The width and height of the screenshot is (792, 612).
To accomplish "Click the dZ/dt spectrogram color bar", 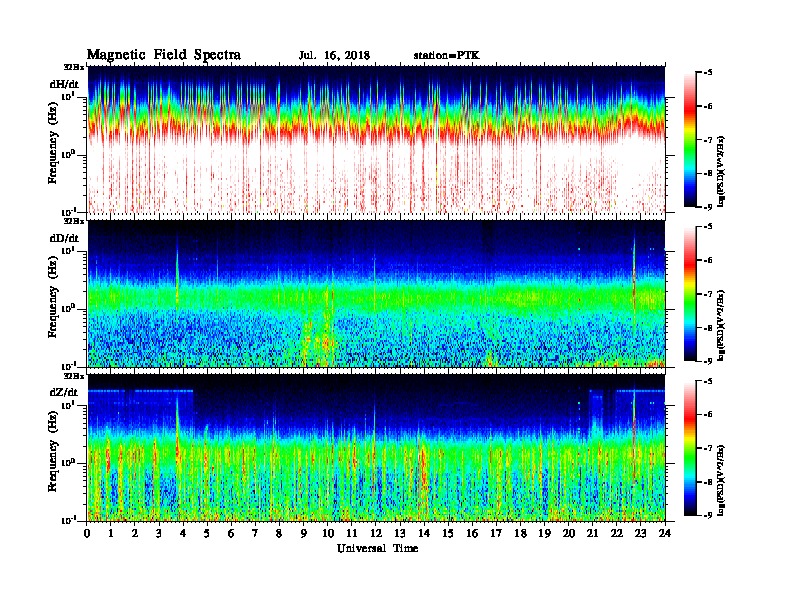I will pyautogui.click(x=690, y=448).
